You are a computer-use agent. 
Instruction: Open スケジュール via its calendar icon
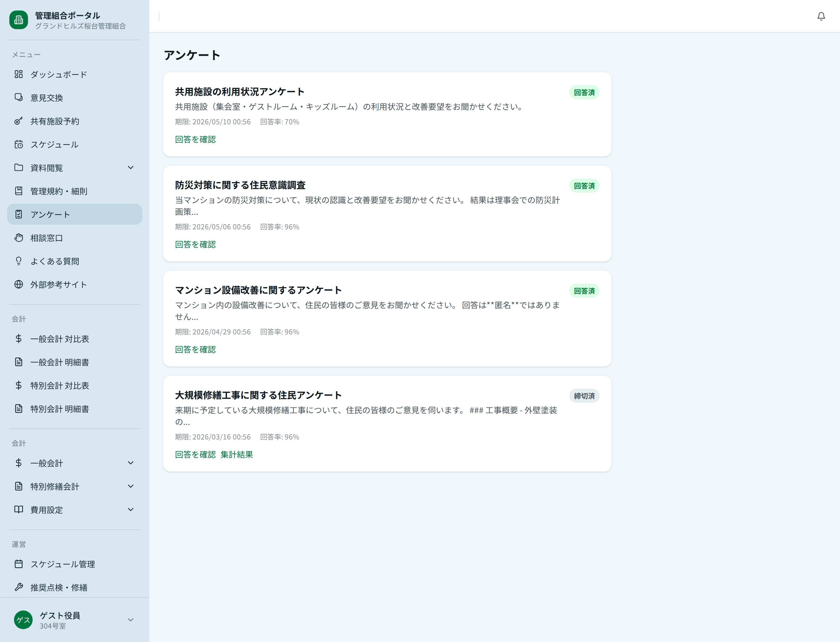click(x=19, y=144)
